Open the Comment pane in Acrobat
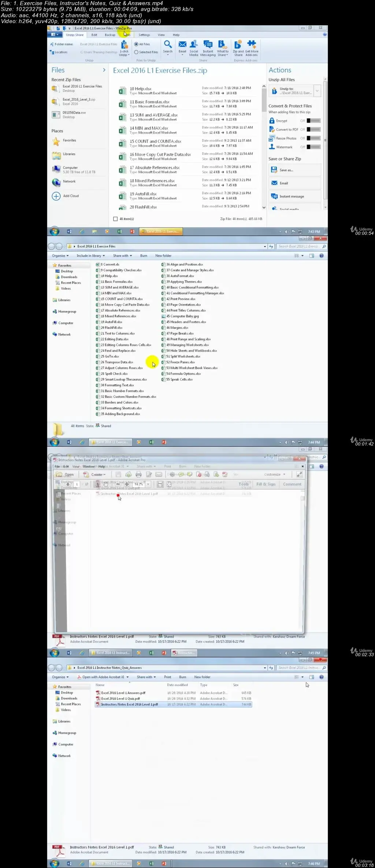 292,484
